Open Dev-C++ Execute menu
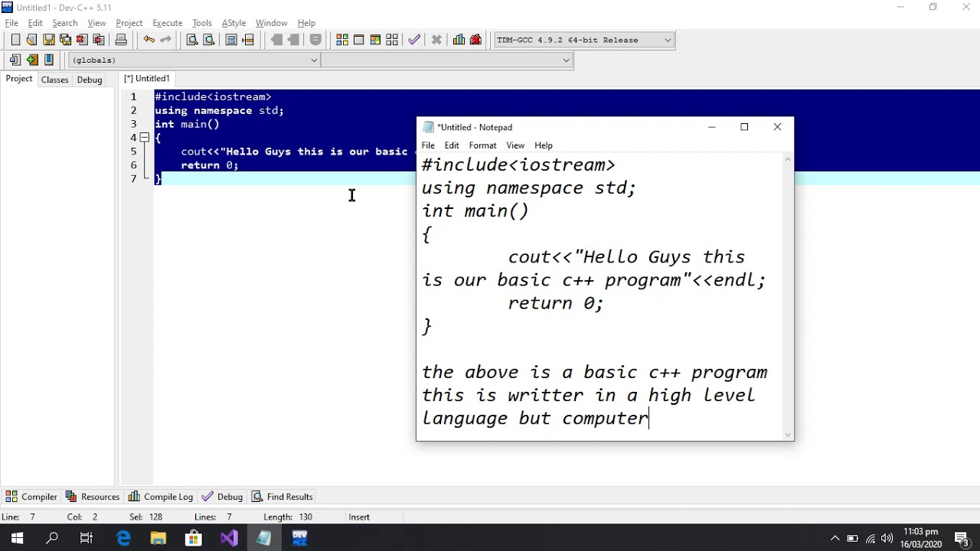 click(167, 23)
